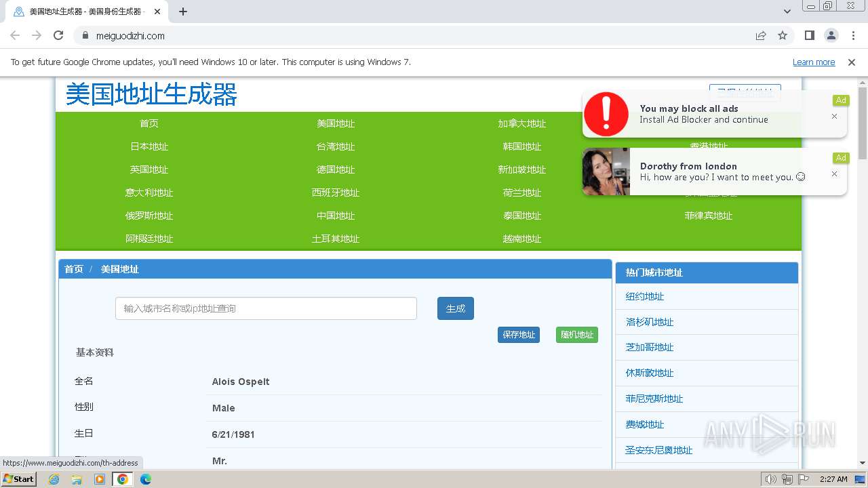Choose 西班牙地址 menu item
Screen dimensions: 868x488
coord(336,192)
